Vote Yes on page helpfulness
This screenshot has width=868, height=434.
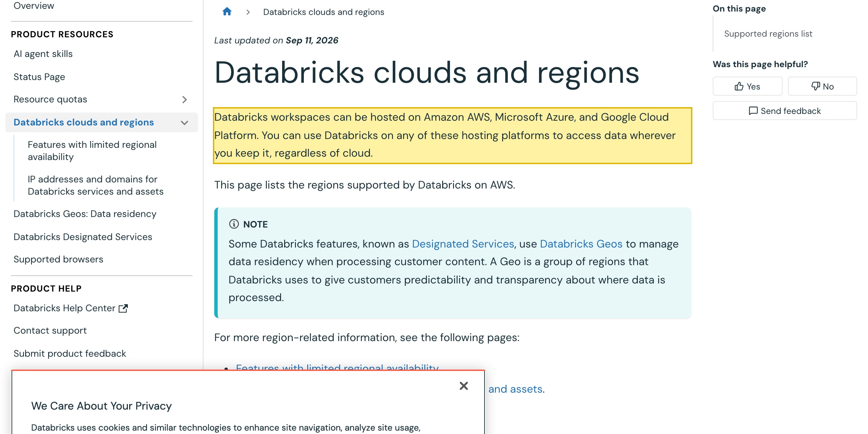pyautogui.click(x=747, y=86)
